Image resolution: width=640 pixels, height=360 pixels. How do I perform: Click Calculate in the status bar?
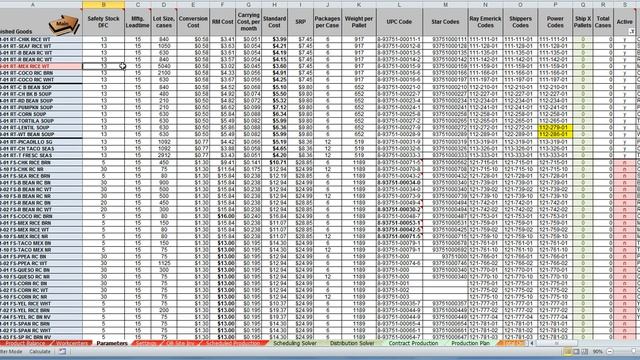pyautogui.click(x=40, y=351)
